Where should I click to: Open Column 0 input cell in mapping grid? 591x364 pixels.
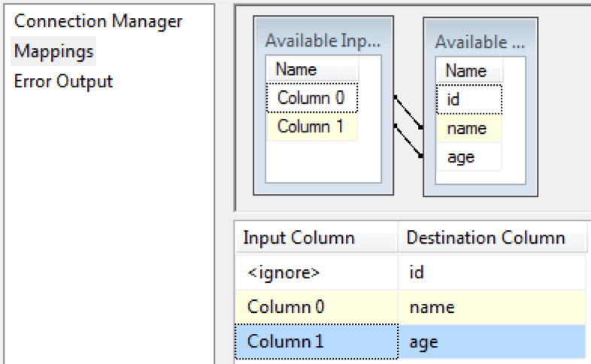[x=316, y=307]
